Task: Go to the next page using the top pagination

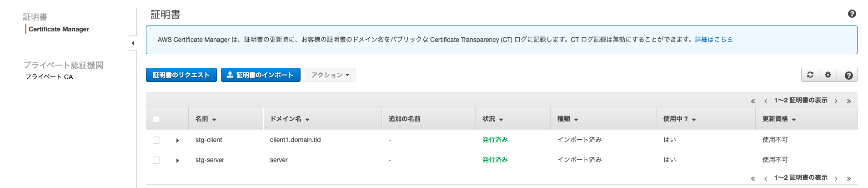Action: [836, 101]
